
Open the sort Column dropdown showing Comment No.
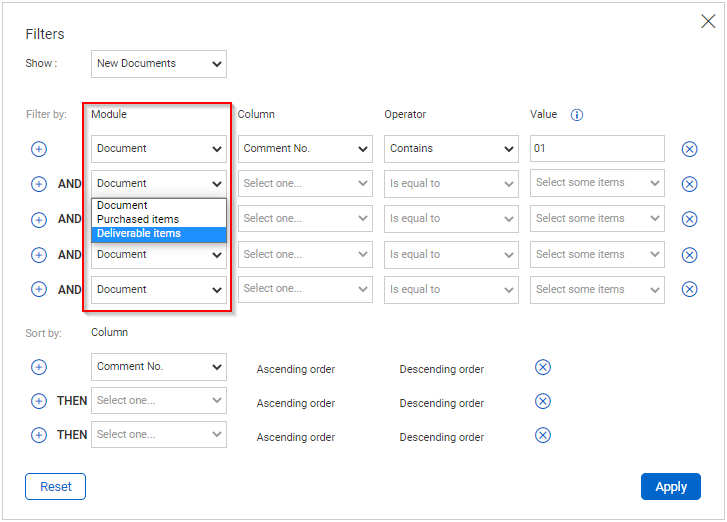tap(159, 367)
